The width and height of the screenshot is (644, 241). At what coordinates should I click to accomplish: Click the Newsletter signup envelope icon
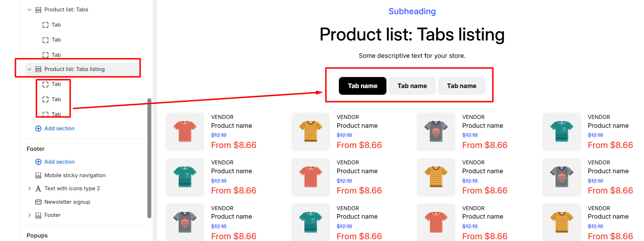coord(38,202)
